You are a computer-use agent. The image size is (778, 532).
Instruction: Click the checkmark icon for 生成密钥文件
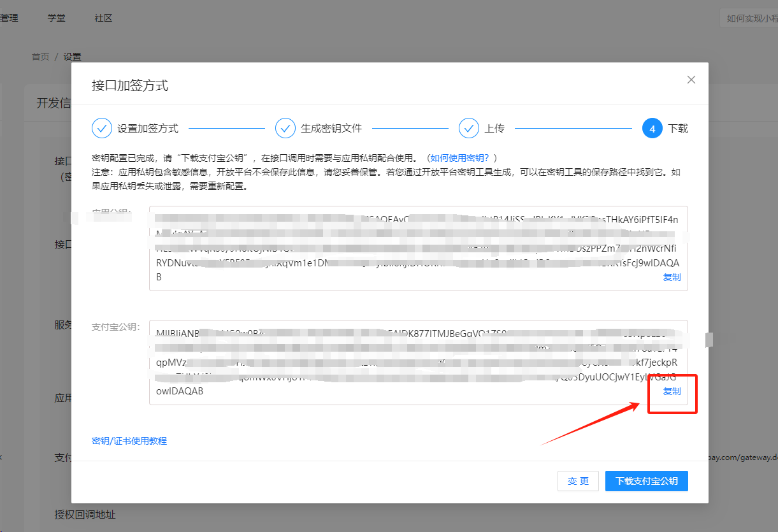[285, 128]
